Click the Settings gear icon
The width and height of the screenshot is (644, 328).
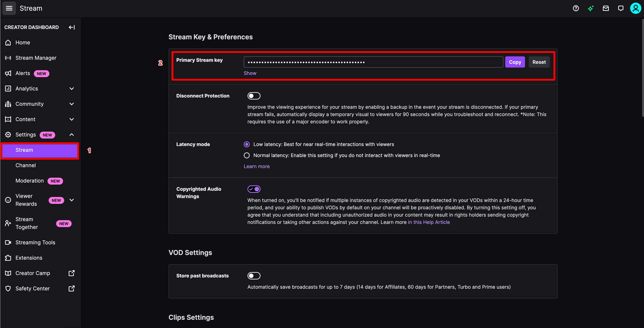(x=8, y=135)
